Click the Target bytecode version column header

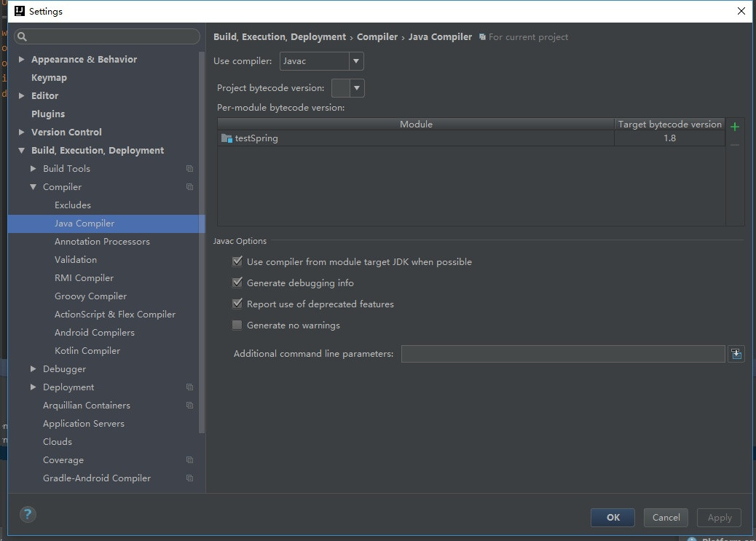670,125
